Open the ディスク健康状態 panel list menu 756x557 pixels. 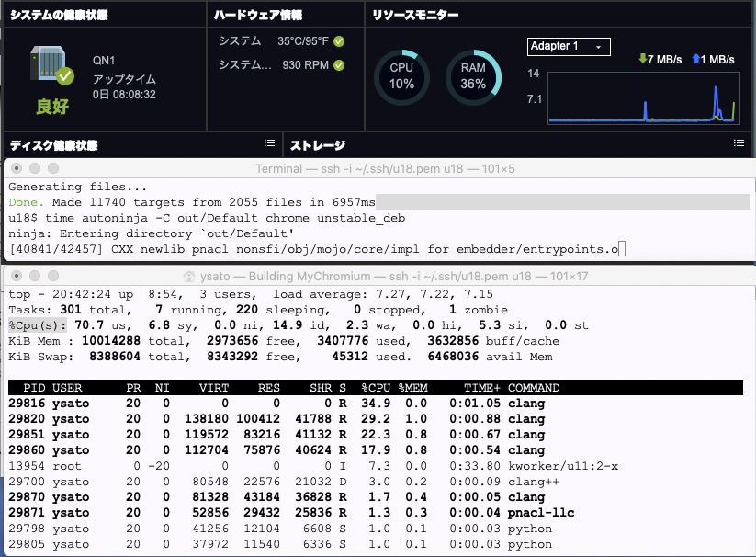click(x=269, y=143)
